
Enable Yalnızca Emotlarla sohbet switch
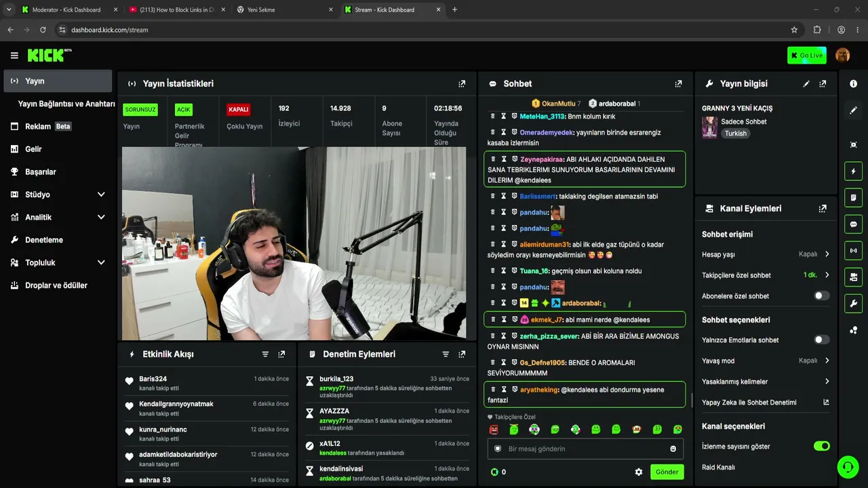click(821, 340)
